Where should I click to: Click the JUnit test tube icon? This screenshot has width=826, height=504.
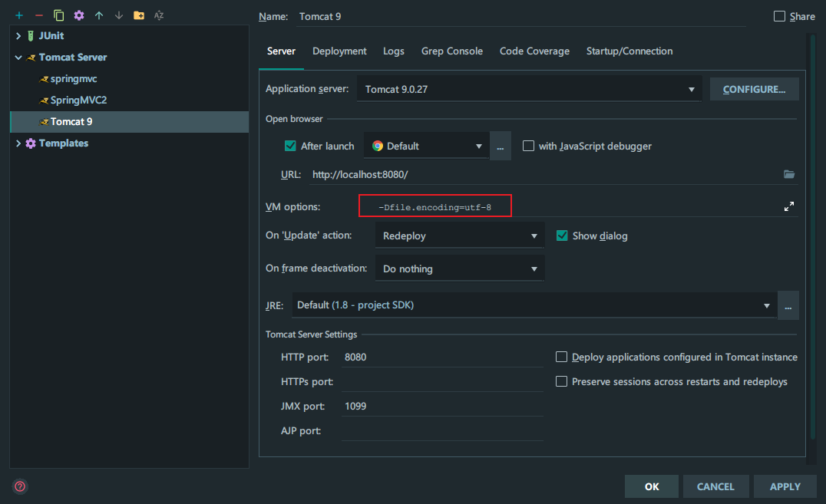tap(31, 36)
